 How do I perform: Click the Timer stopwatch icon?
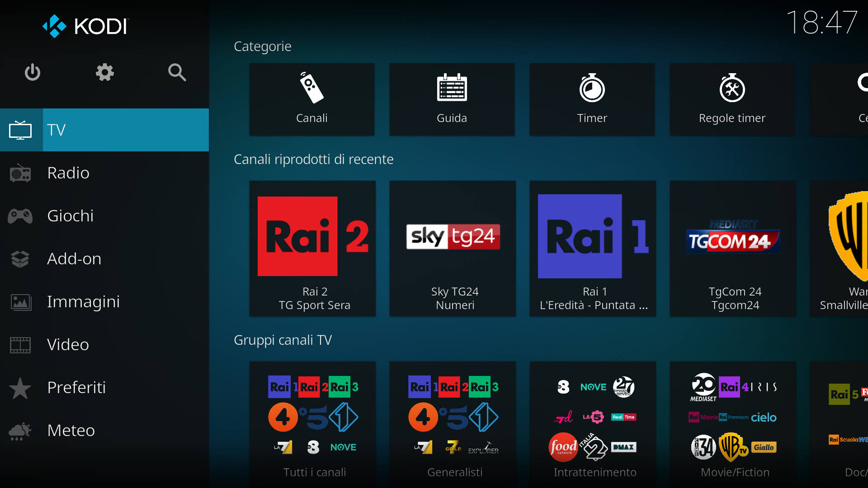click(592, 88)
